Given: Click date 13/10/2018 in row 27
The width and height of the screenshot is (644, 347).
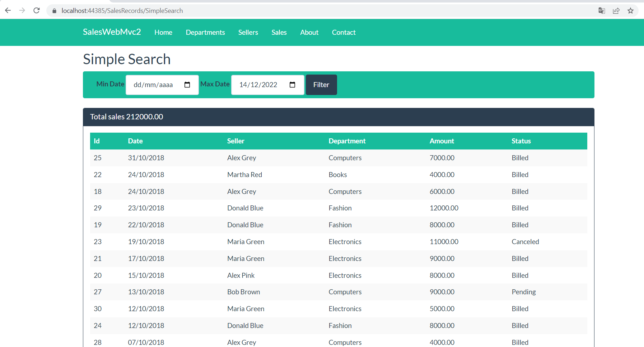Looking at the screenshot, I should [146, 292].
